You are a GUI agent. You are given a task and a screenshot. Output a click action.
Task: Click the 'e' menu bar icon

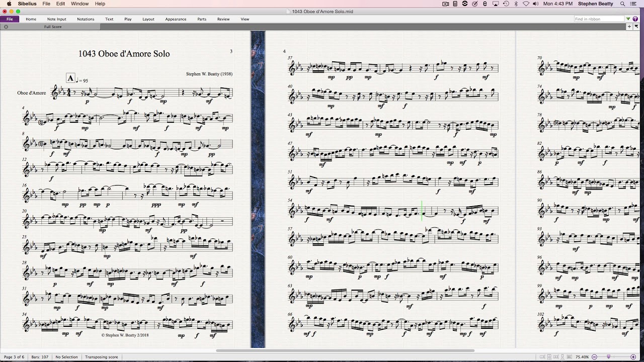tap(485, 4)
